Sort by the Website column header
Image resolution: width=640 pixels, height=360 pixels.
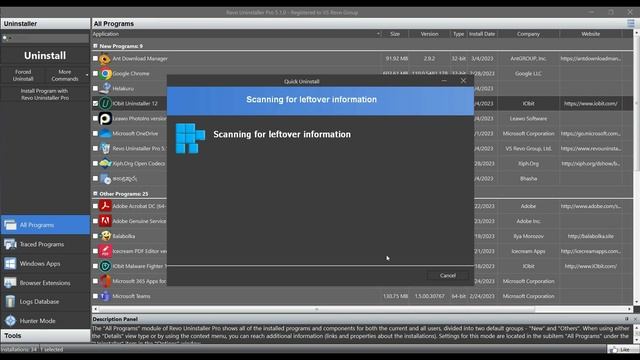coord(591,34)
